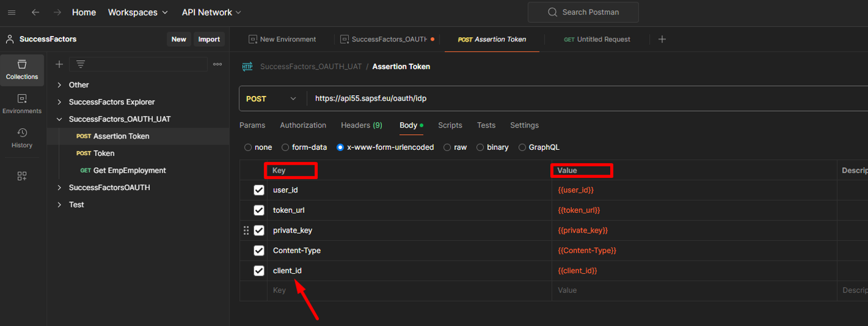Click the Import button
Screen dimensions: 868x326
tap(209, 39)
